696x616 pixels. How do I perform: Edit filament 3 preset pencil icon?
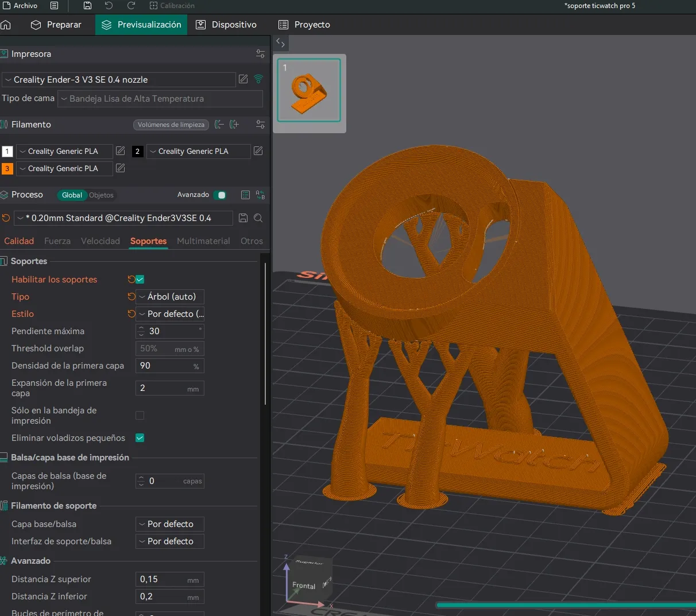120,168
